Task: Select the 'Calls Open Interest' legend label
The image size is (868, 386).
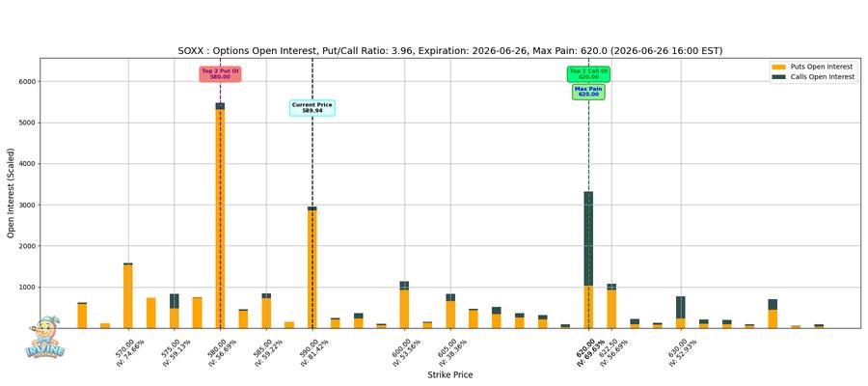Action: pos(822,77)
